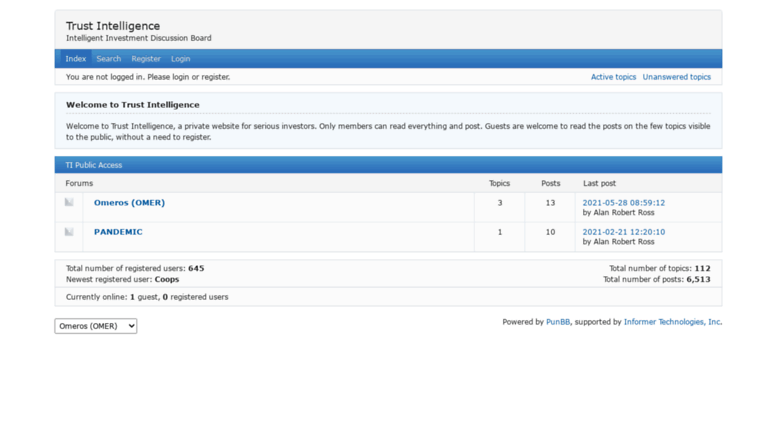Click the Welcome to Trust Intelligence heading
This screenshot has width=777, height=423.
tap(133, 105)
